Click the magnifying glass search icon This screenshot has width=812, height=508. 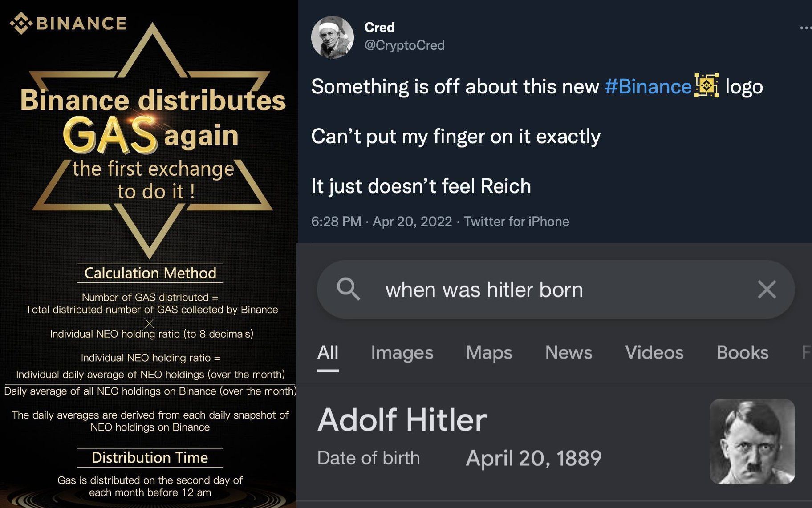[348, 289]
